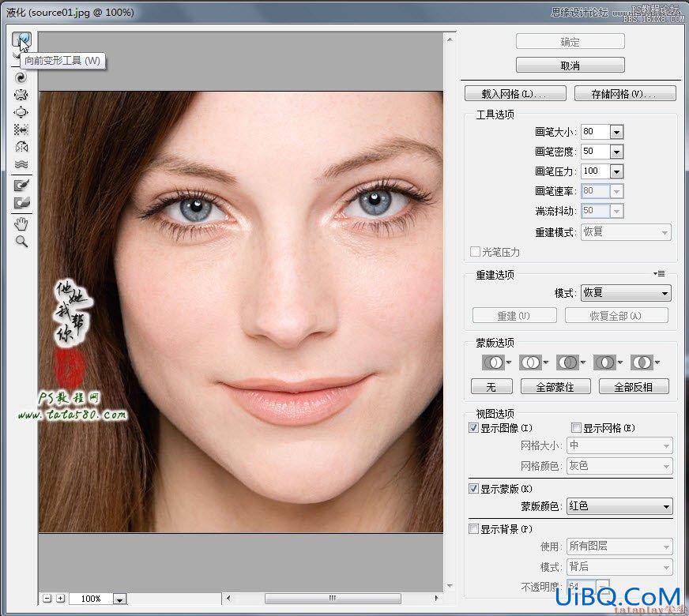689x616 pixels.
Task: Open the zoom percentage dropdown arrow
Action: tap(119, 599)
